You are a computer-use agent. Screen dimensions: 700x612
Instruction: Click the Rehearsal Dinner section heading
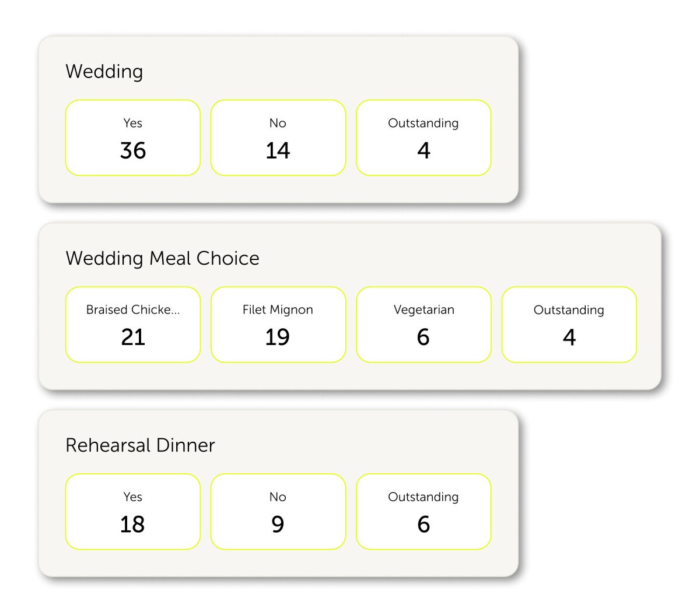click(140, 445)
